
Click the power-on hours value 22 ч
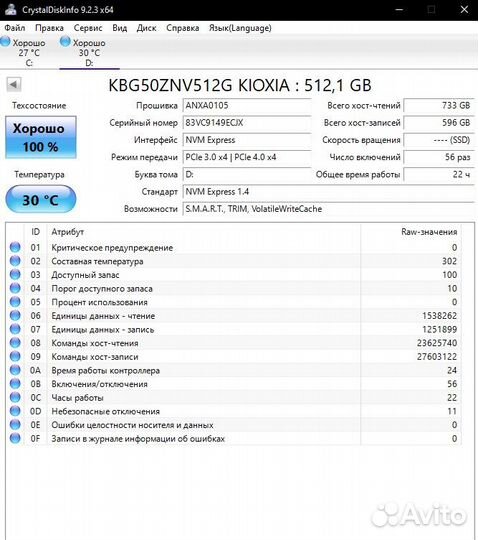439,174
